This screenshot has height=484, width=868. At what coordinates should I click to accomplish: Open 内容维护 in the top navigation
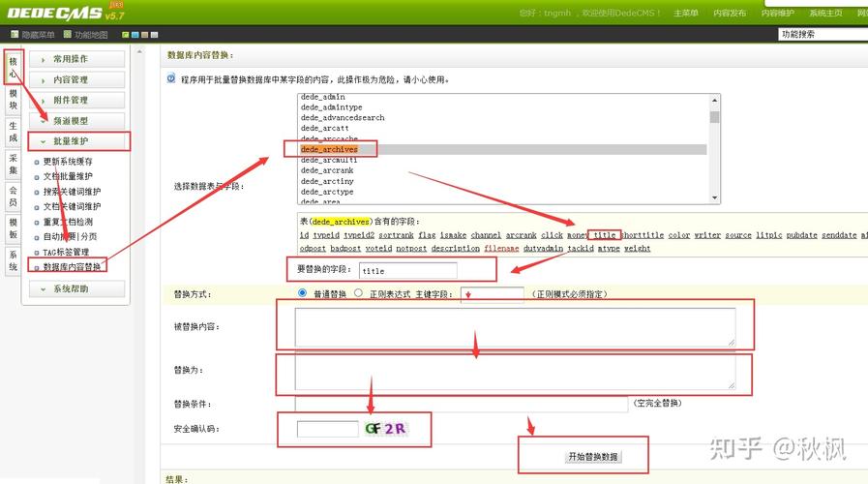(x=777, y=13)
